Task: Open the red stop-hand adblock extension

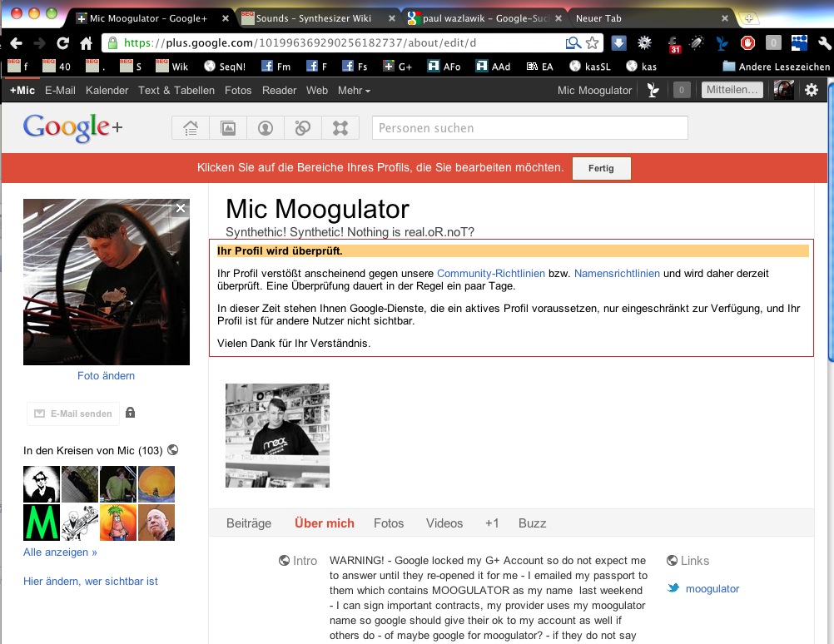Action: tap(747, 43)
